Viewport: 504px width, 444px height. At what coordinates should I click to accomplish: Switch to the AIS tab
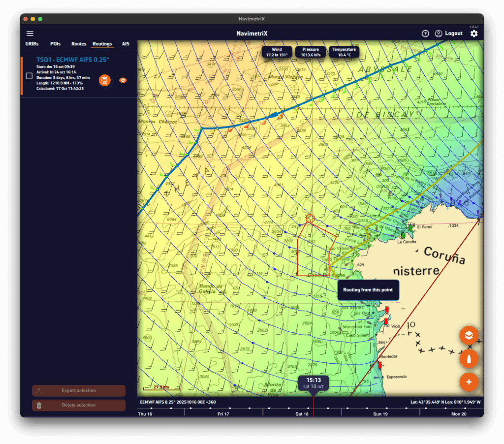click(126, 44)
